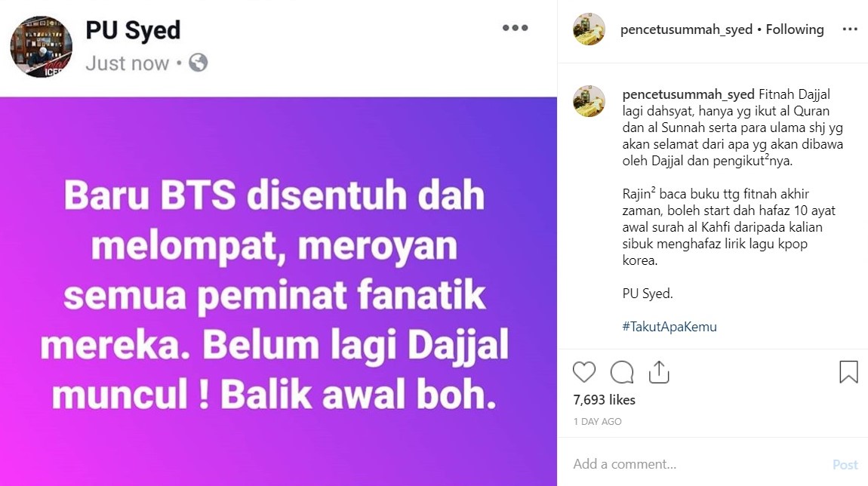
Task: Open comments with speech bubble icon
Action: coord(622,372)
